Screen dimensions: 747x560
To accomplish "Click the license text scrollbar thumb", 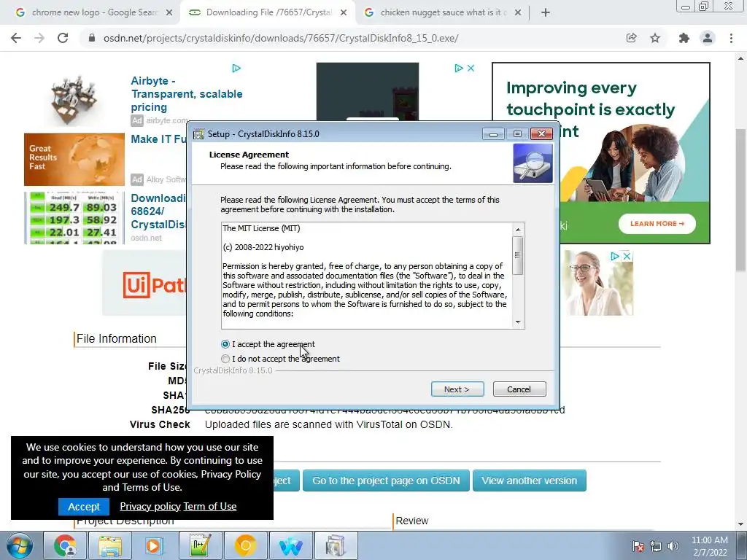I will coord(518,255).
